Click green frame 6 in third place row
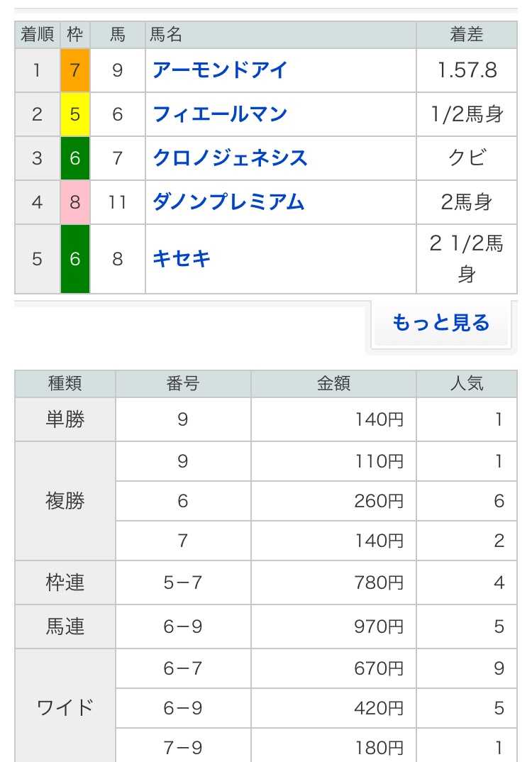This screenshot has height=762, width=532. (x=74, y=158)
